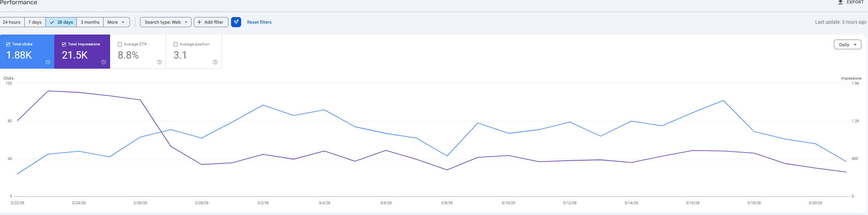Screen dimensions: 868x215
Task: Open the Daily granularity dropdown
Action: click(x=847, y=45)
